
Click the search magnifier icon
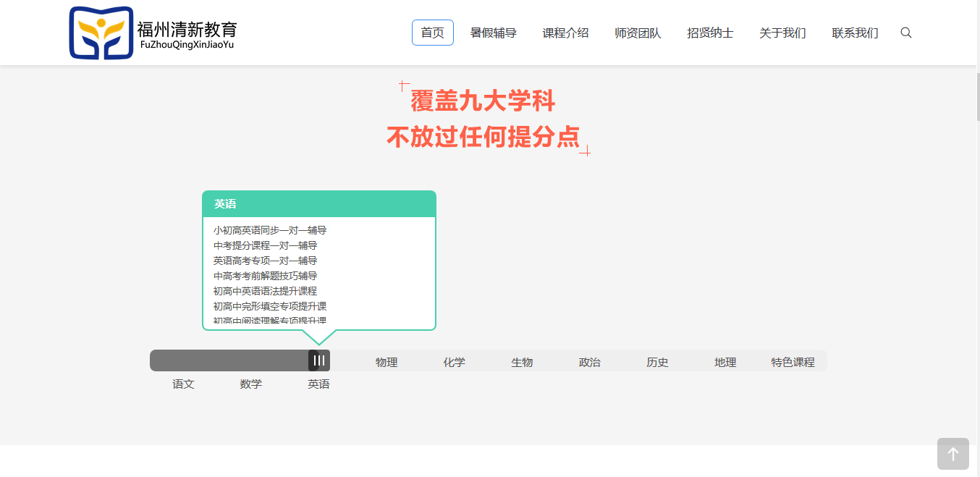(x=905, y=33)
